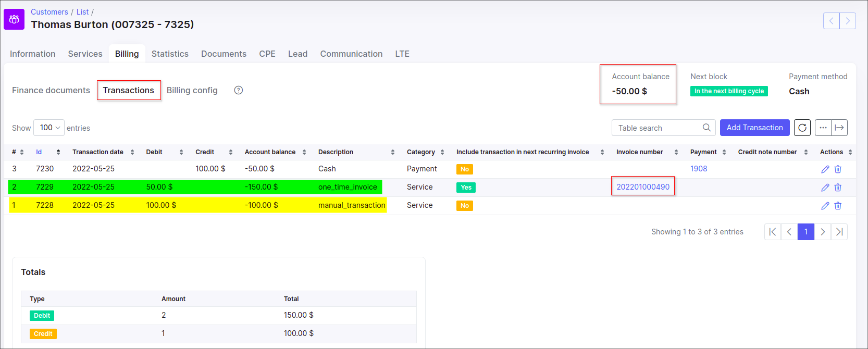This screenshot has height=349, width=868.
Task: Jump to last page of pagination
Action: (x=839, y=232)
